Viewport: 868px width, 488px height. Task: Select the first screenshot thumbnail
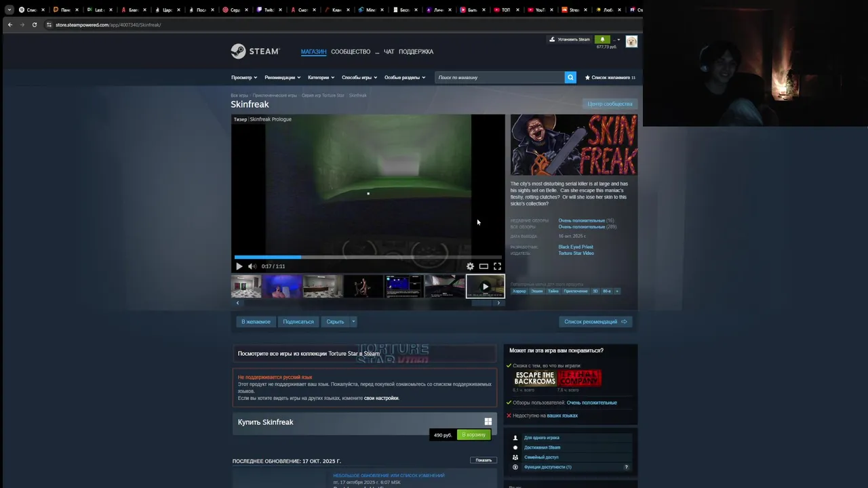[246, 286]
